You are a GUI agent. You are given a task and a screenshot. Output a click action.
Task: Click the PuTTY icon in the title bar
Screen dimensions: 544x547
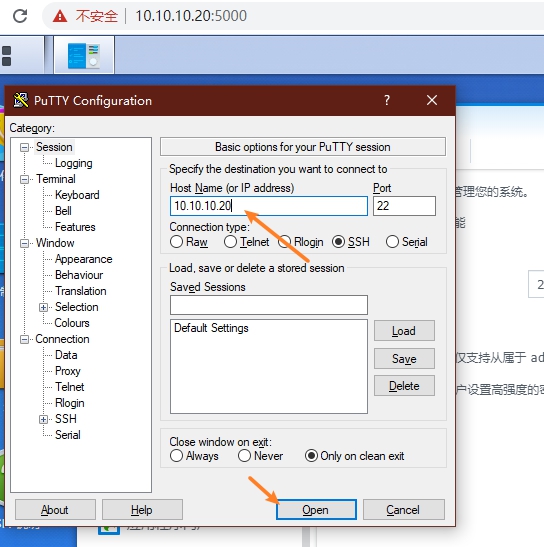[21, 100]
